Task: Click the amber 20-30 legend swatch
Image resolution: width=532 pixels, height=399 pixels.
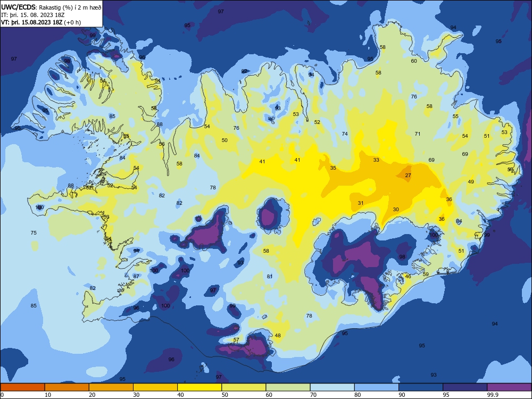Action: (111, 387)
